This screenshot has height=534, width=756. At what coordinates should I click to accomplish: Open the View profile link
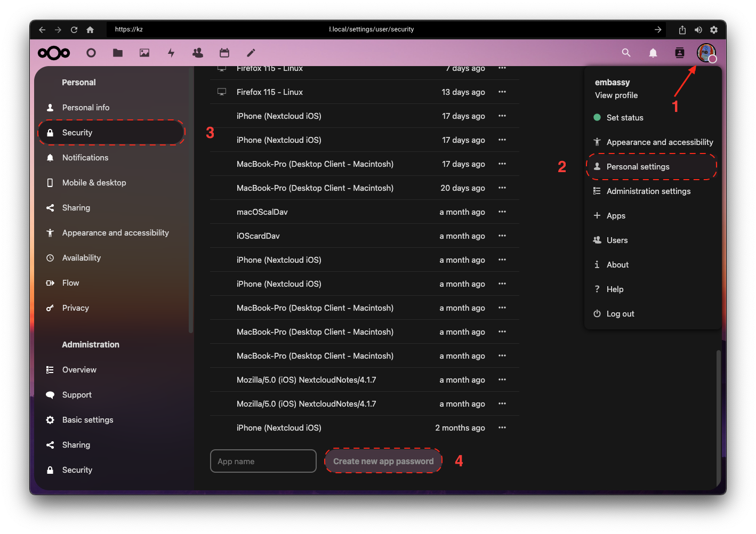(616, 95)
